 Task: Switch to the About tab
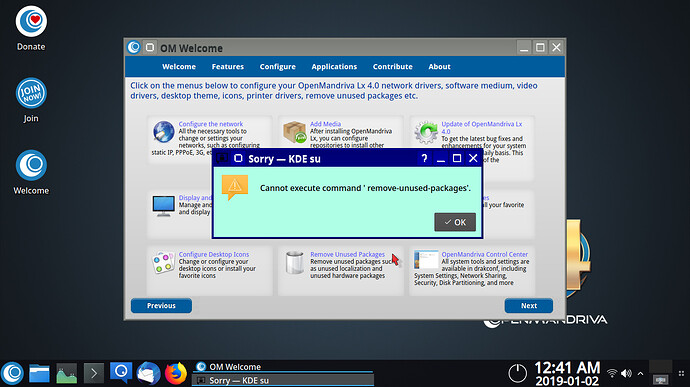click(x=439, y=66)
